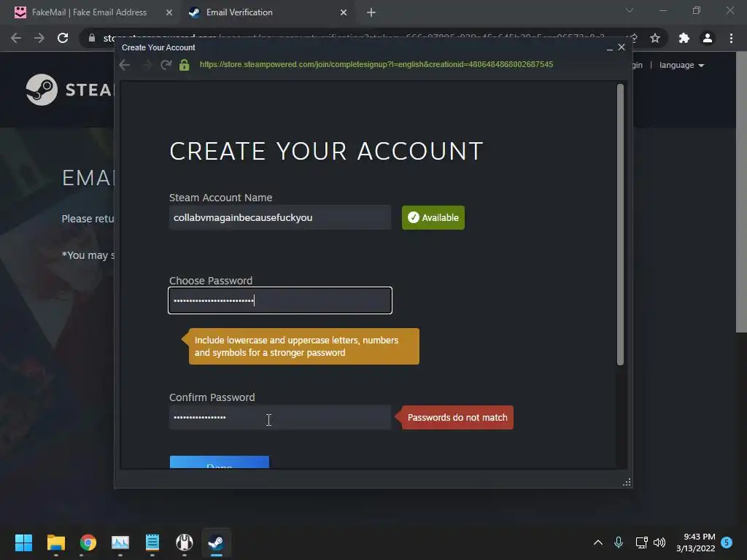Open the Chrome extensions puzzle icon
Viewport: 747px width, 560px height.
click(x=684, y=38)
